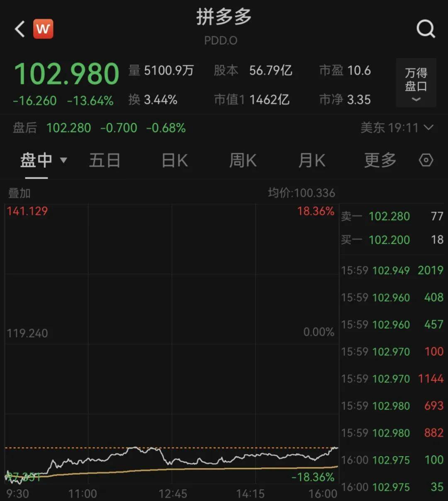448x501 pixels.
Task: Tap the 9:30 time axis label
Action: point(18,494)
